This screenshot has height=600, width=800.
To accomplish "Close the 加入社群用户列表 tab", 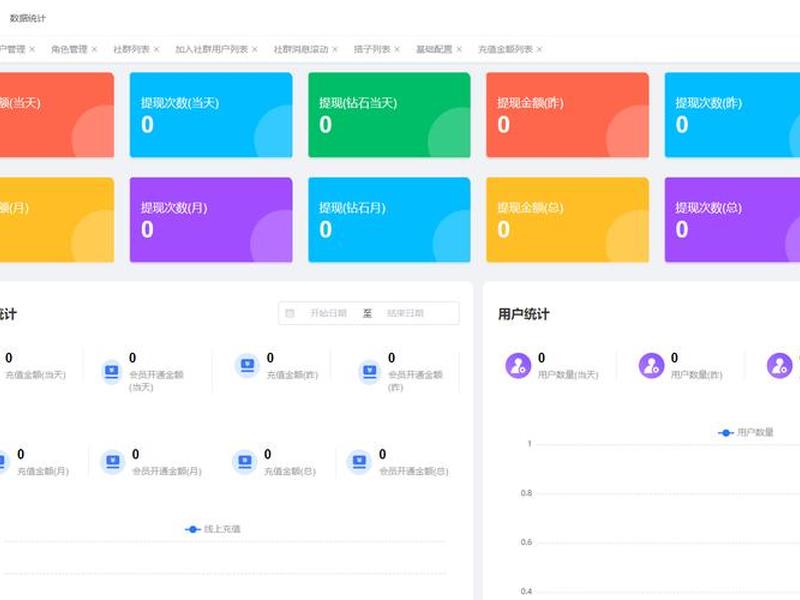I will [x=254, y=49].
